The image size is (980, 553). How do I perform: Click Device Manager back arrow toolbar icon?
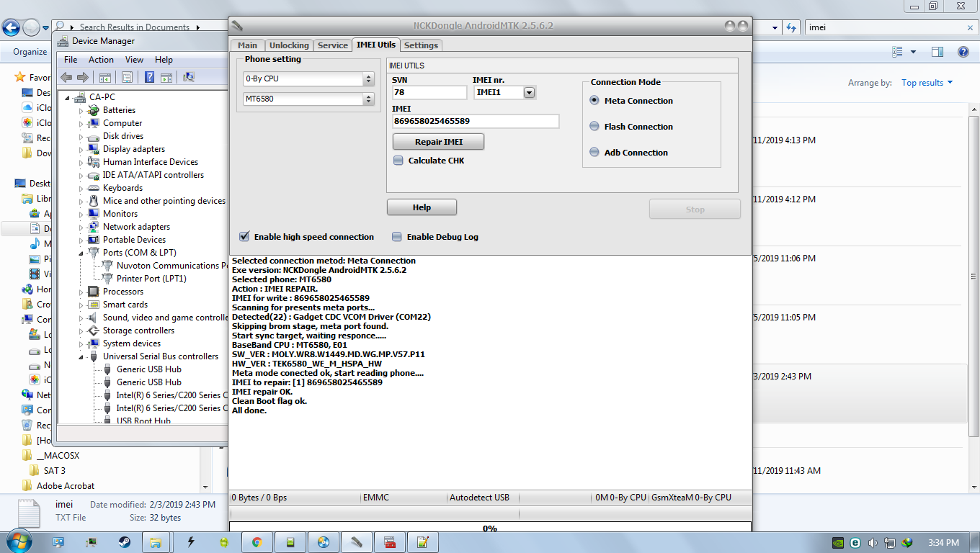pos(66,77)
